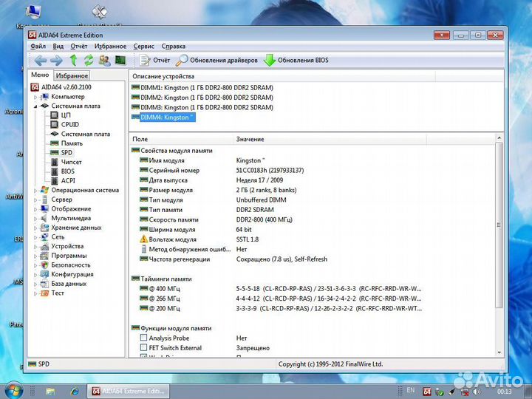
Task: Expand Устройства tree node
Action: 35,247
